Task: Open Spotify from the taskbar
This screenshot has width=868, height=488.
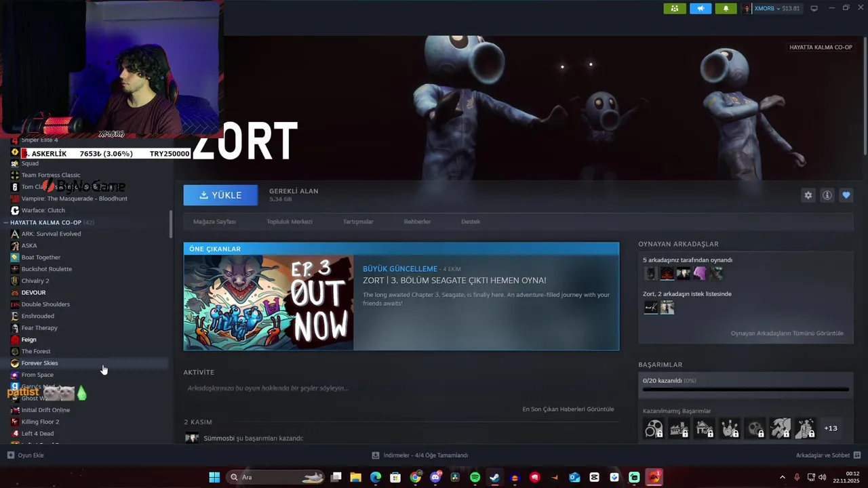Action: (475, 477)
